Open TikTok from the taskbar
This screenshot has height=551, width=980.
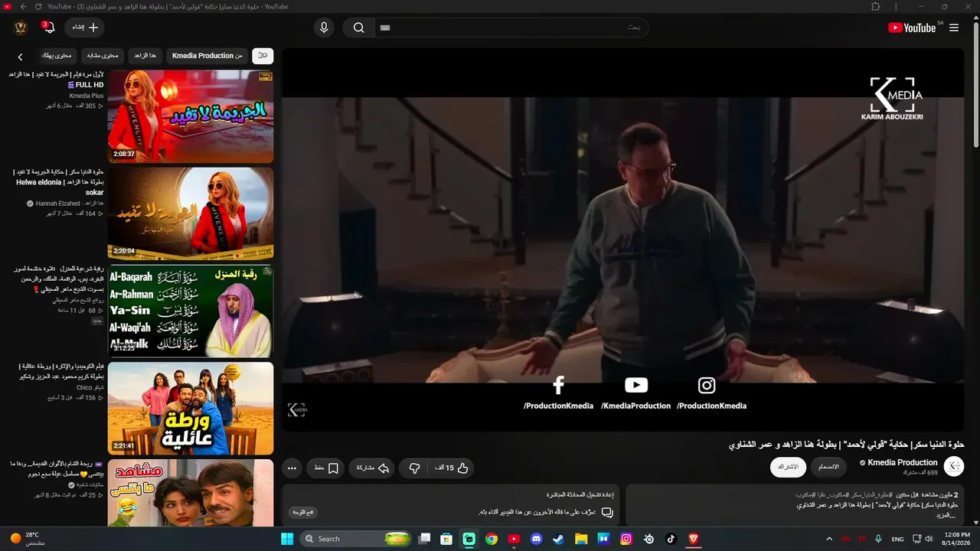click(x=671, y=539)
